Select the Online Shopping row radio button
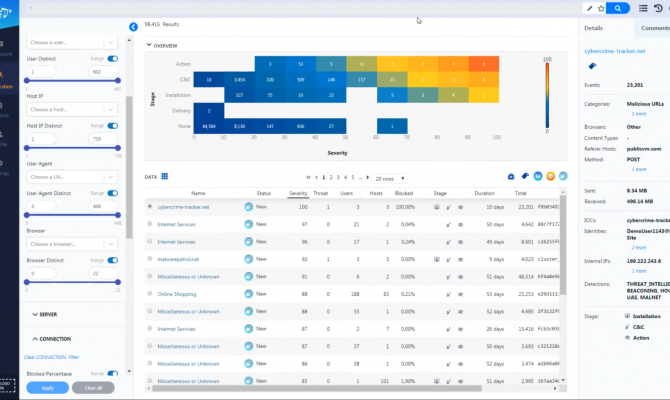This screenshot has width=670, height=400. [150, 294]
